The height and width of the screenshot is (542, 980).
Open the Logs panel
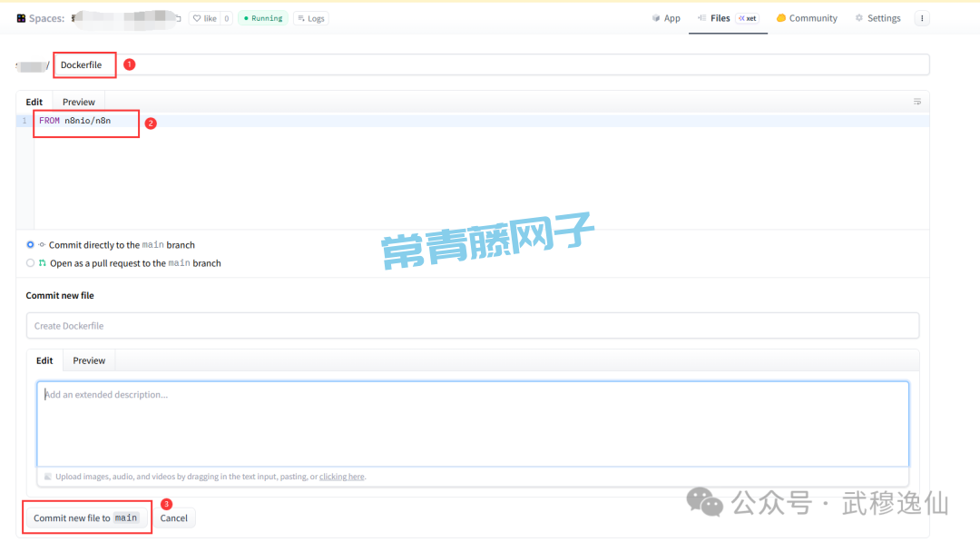tap(310, 18)
